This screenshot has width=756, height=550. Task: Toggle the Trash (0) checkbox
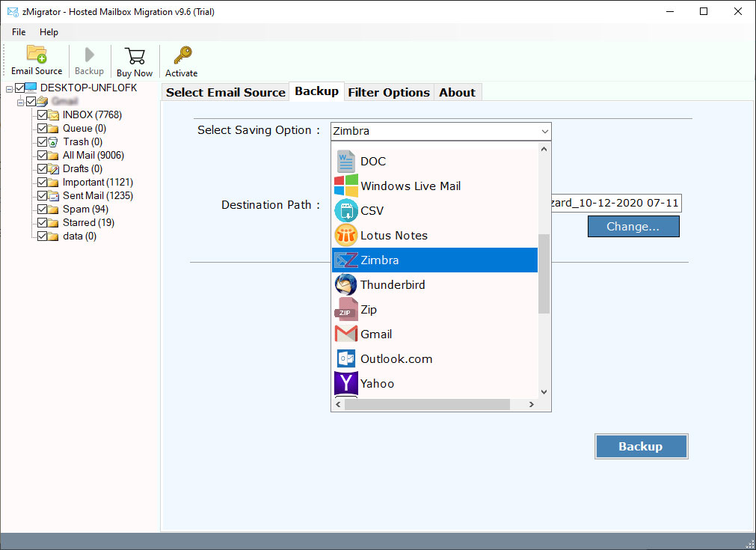[43, 142]
